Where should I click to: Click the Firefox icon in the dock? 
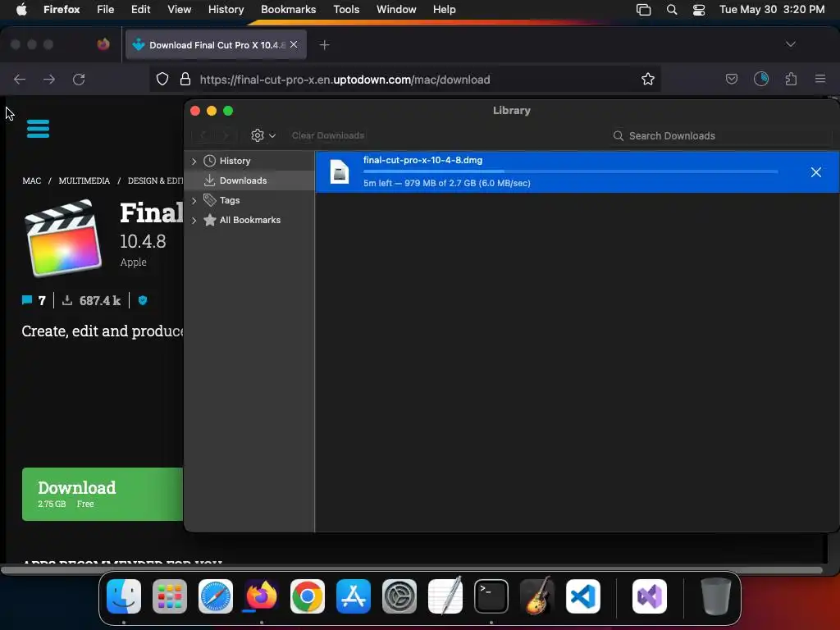262,596
